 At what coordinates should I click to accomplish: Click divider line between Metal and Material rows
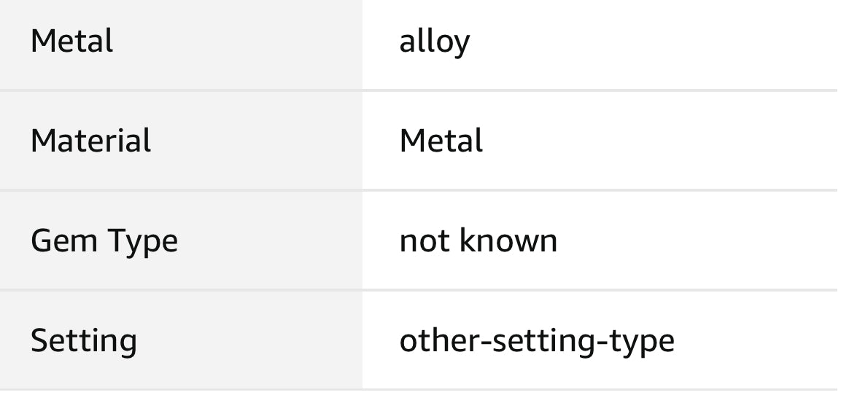coord(418,91)
